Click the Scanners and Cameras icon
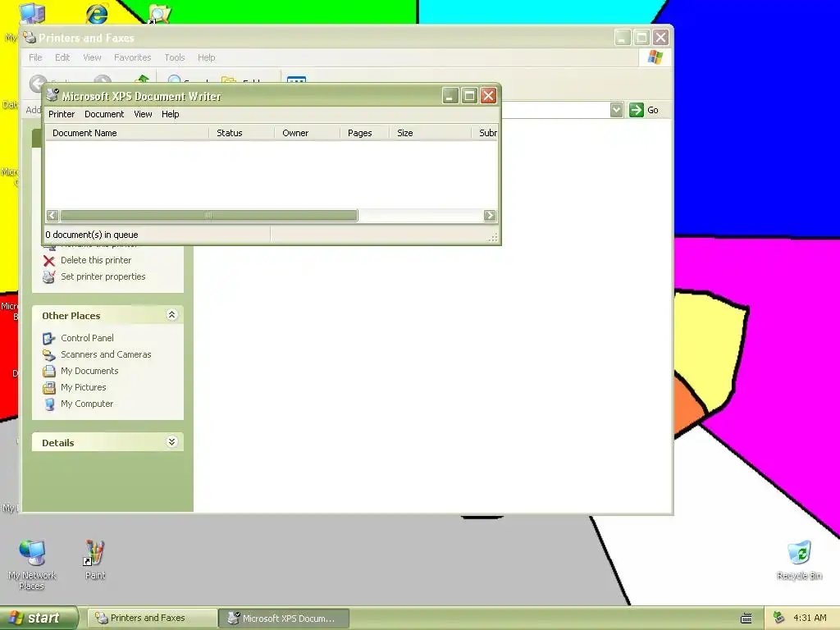 [48, 355]
